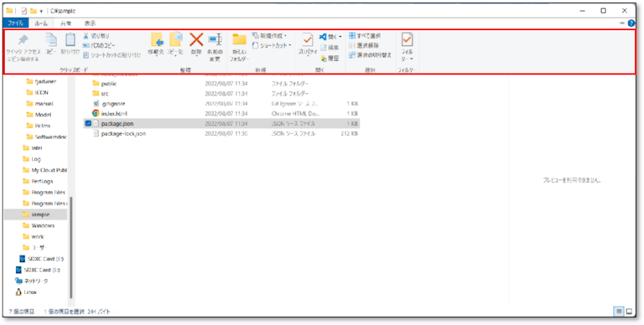Click the red X 削除 (Delete) icon
The height and width of the screenshot is (325, 644).
tap(196, 39)
